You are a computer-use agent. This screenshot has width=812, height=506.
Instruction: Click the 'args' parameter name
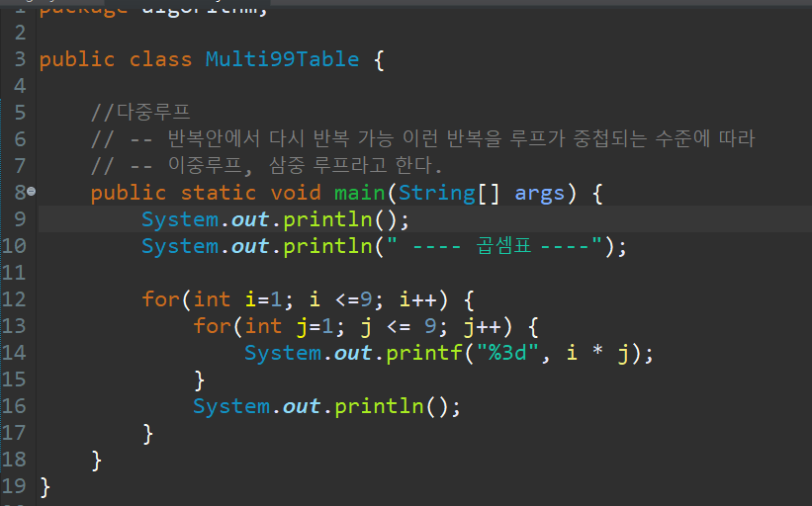(x=540, y=194)
